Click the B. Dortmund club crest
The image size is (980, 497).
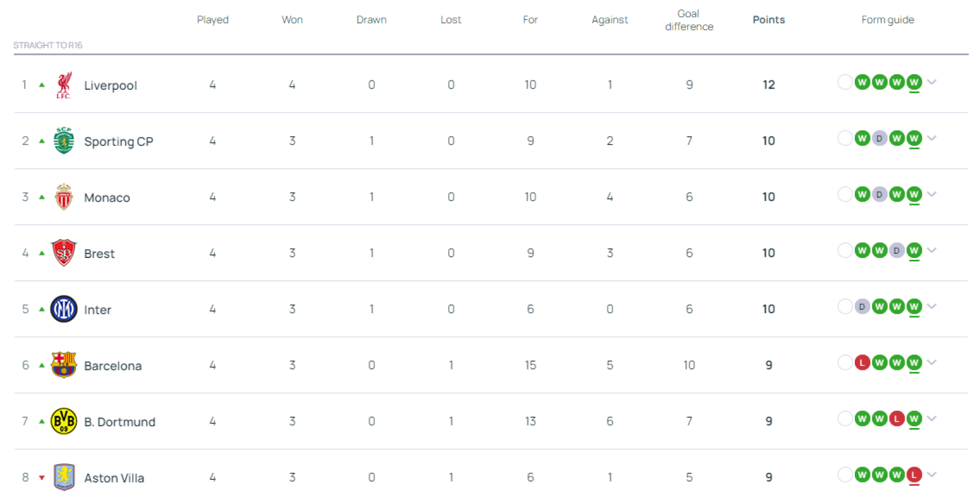tap(64, 421)
